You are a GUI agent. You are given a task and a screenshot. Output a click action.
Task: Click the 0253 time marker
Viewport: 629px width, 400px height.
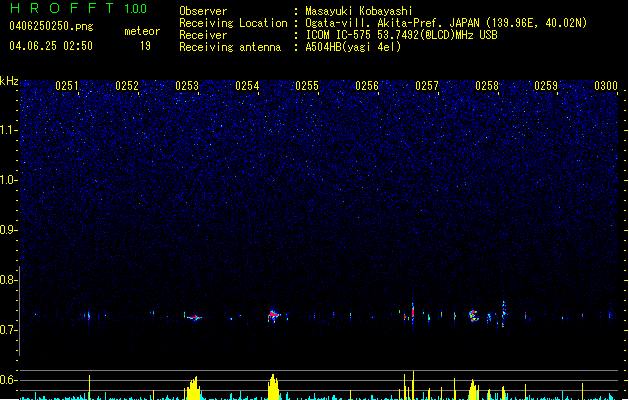coord(187,86)
